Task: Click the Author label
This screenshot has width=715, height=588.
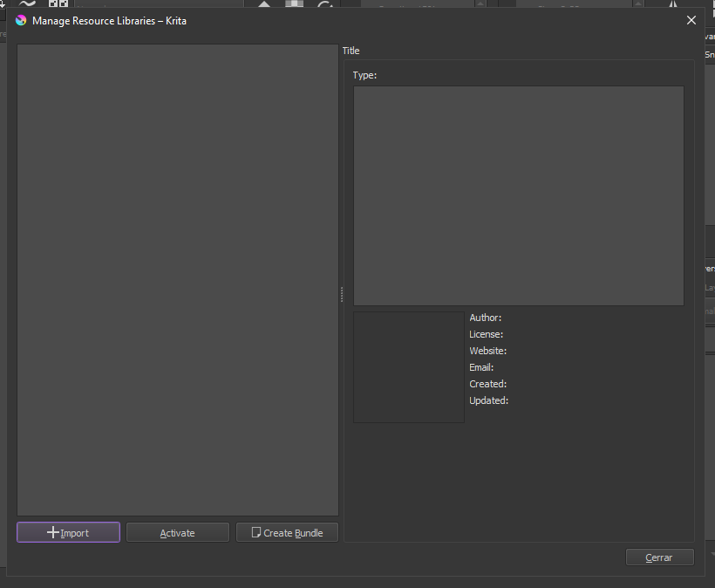Action: (x=486, y=318)
